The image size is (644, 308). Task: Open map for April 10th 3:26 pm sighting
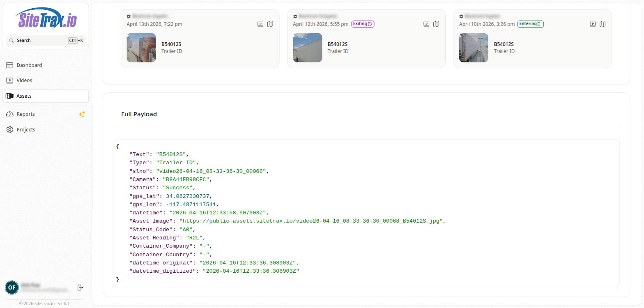coord(603,24)
